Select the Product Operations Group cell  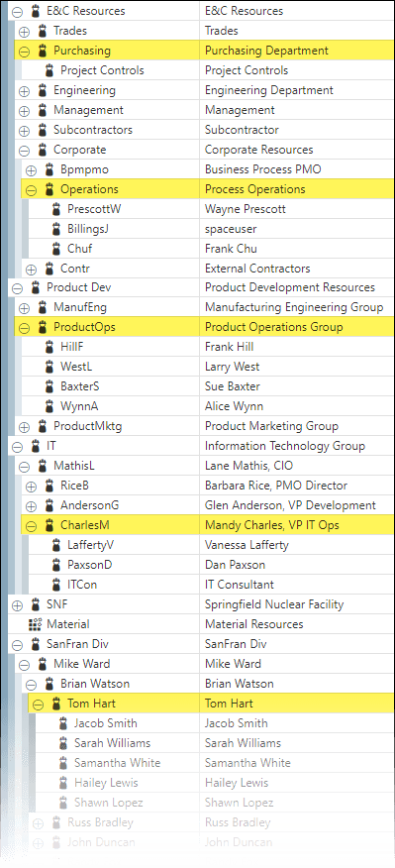pos(297,327)
